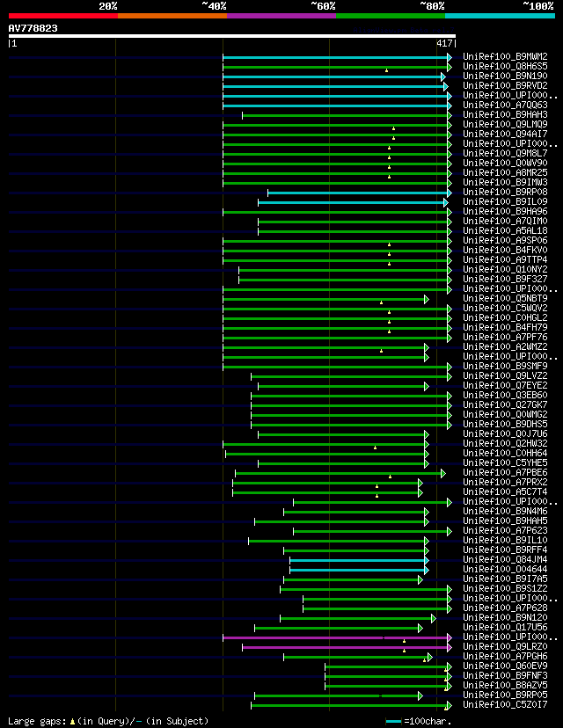
Task: Select the UniRef100_C0HGL2 label
Action: tap(506, 317)
